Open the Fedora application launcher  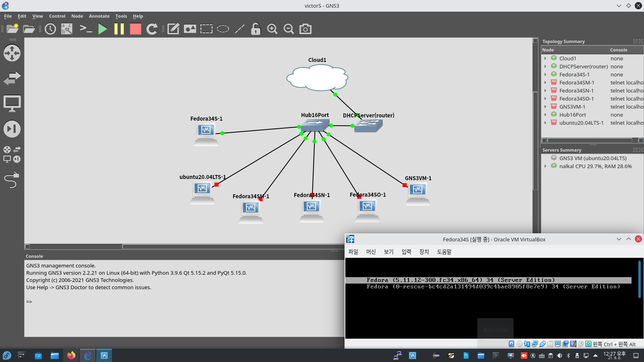pyautogui.click(x=7, y=356)
